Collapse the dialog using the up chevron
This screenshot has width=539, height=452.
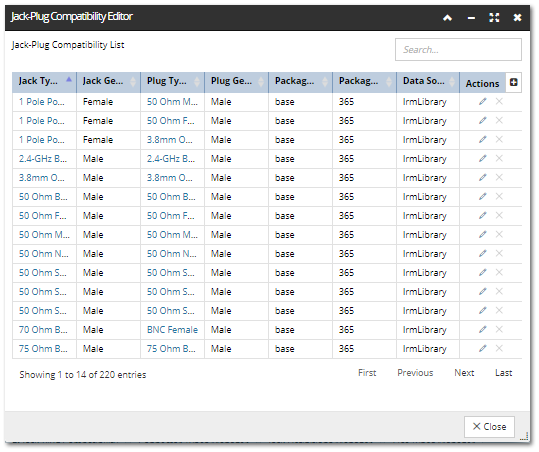tap(447, 18)
